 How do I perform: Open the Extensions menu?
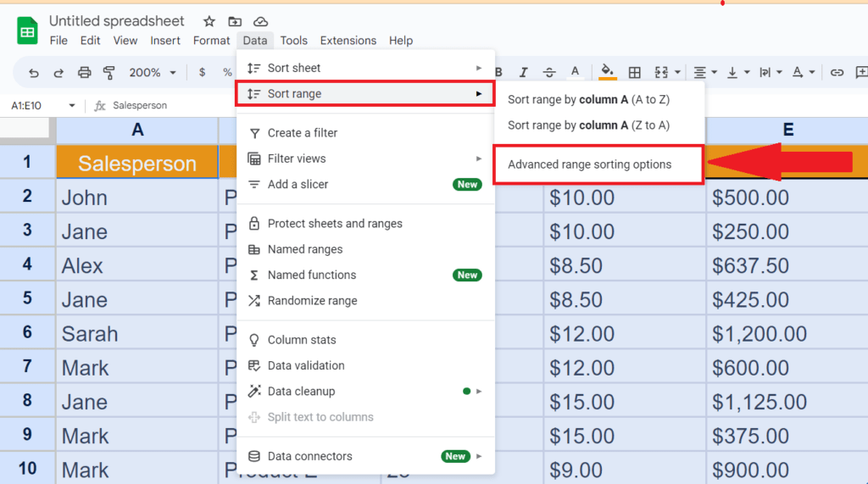pos(348,41)
